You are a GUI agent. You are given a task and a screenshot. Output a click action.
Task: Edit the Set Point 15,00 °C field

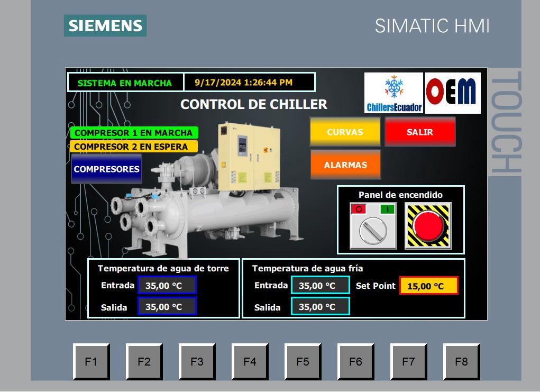click(429, 286)
